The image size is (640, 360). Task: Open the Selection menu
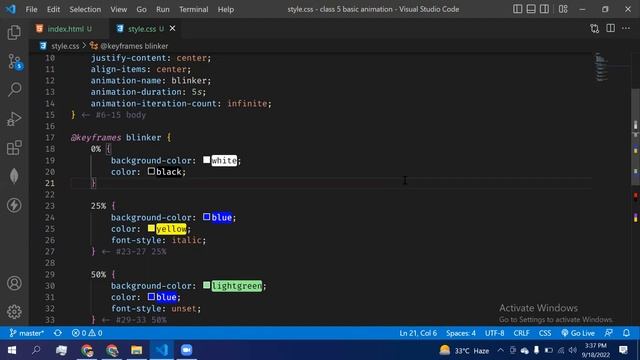(85, 9)
